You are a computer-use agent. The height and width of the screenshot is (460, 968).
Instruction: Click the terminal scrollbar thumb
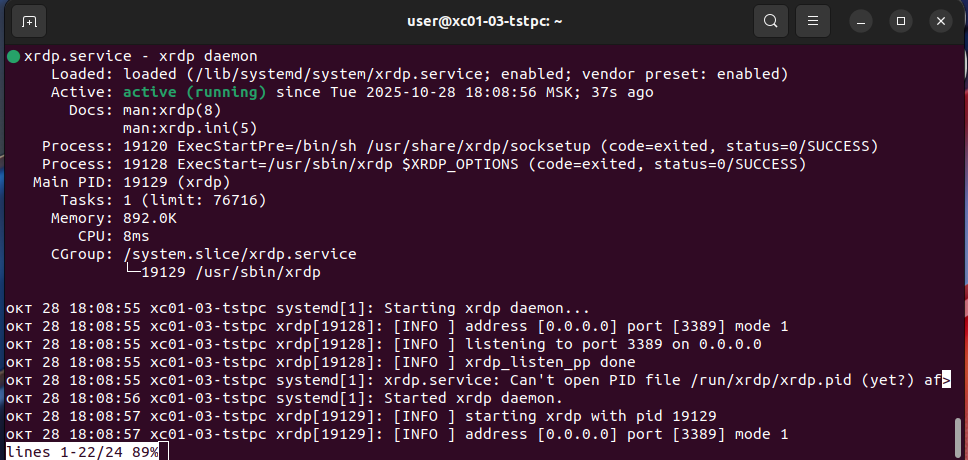(959, 436)
